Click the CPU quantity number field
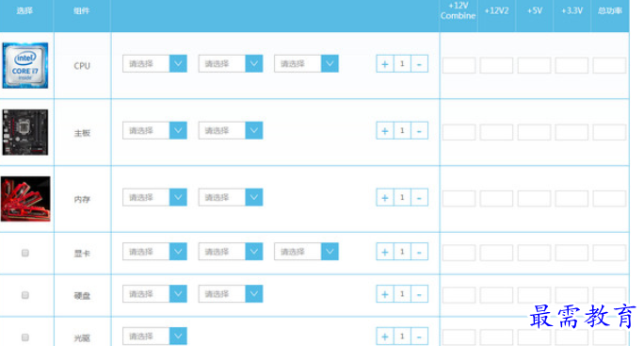 tap(402, 64)
